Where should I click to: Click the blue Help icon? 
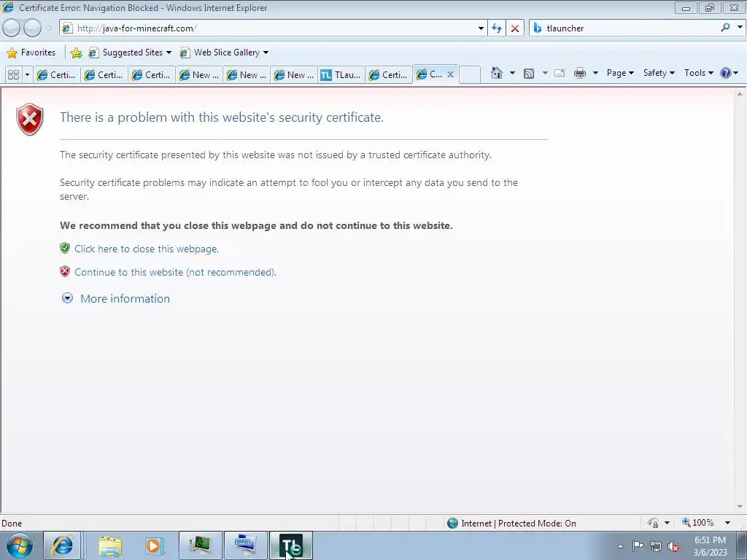[726, 73]
